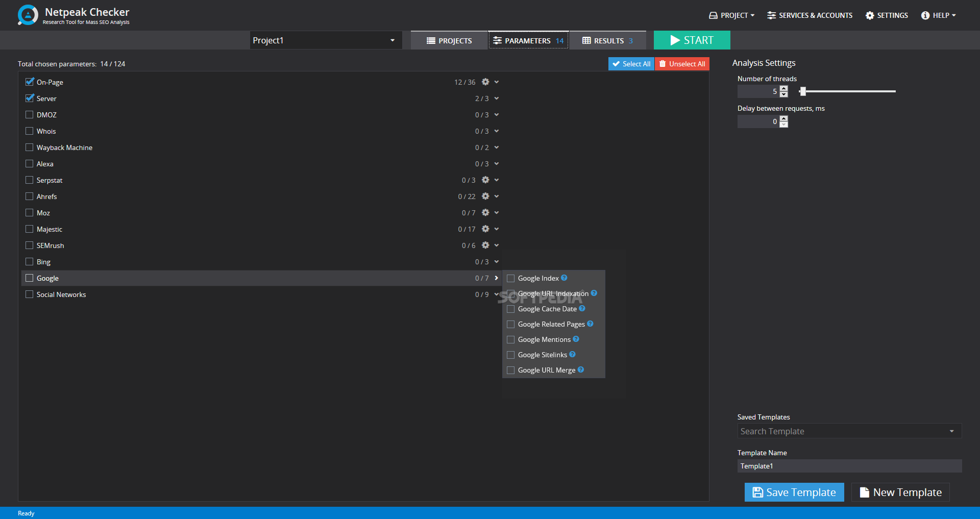This screenshot has width=980, height=519.
Task: Expand the Wayback Machine group
Action: pos(496,147)
